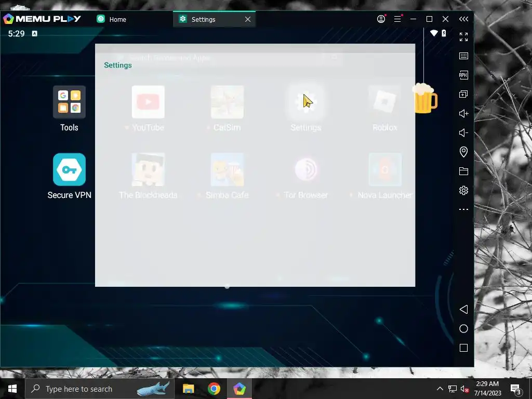Viewport: 532px width, 399px height.
Task: Click the muted speaker tray icon
Action: [464, 389]
